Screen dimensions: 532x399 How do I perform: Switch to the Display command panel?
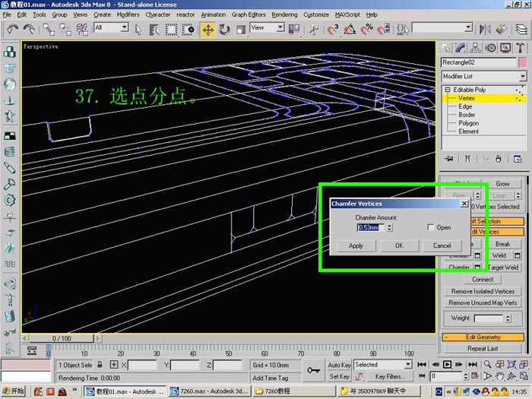click(x=505, y=48)
